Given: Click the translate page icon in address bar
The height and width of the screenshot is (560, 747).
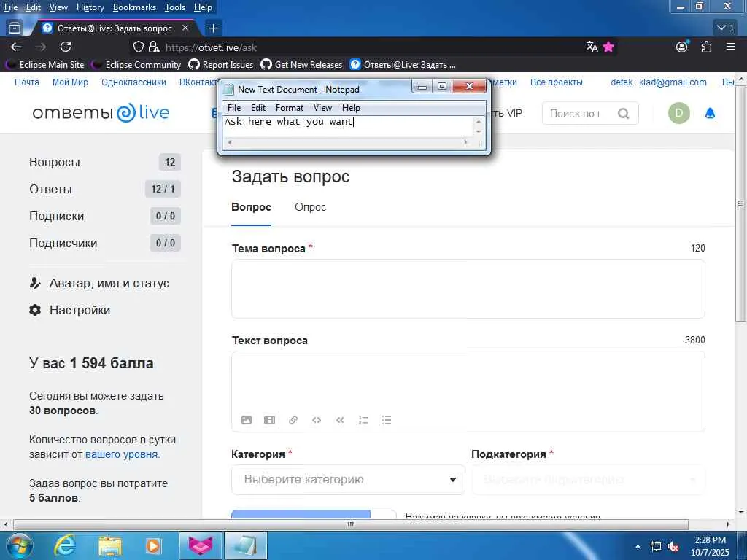Looking at the screenshot, I should click(x=592, y=47).
